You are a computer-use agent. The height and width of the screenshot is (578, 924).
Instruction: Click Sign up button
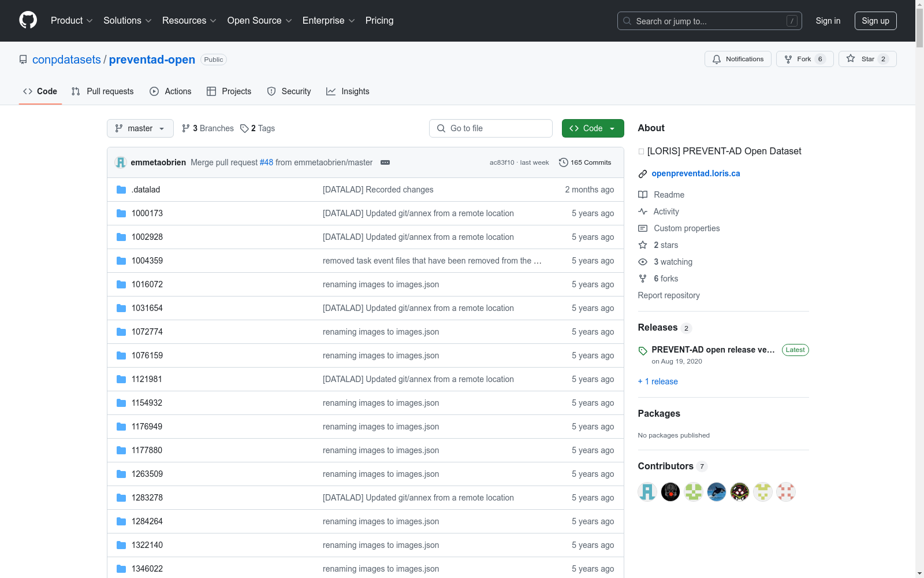(x=875, y=21)
